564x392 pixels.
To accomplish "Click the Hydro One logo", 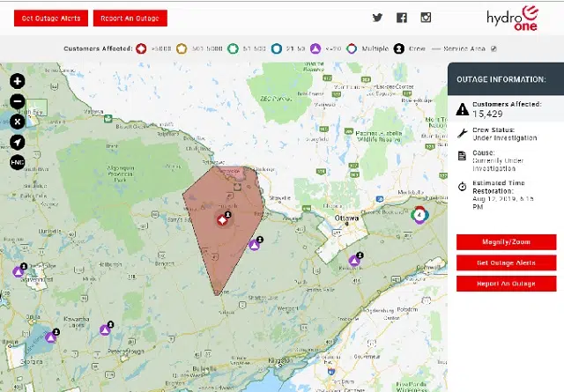I will coord(513,18).
